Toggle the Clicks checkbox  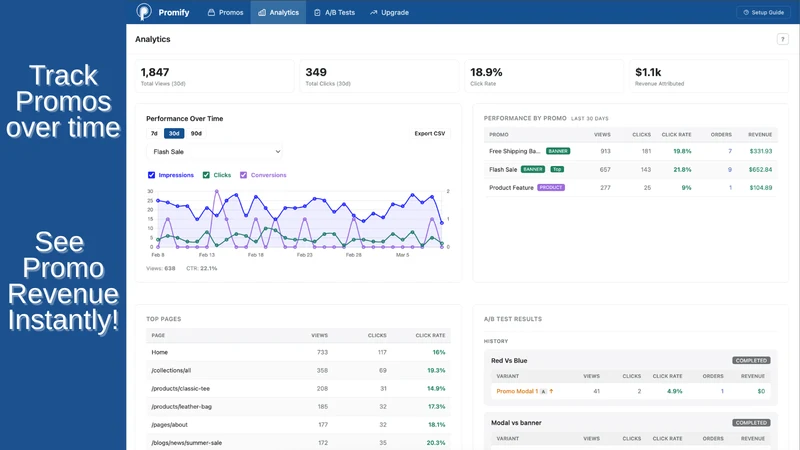click(x=206, y=175)
